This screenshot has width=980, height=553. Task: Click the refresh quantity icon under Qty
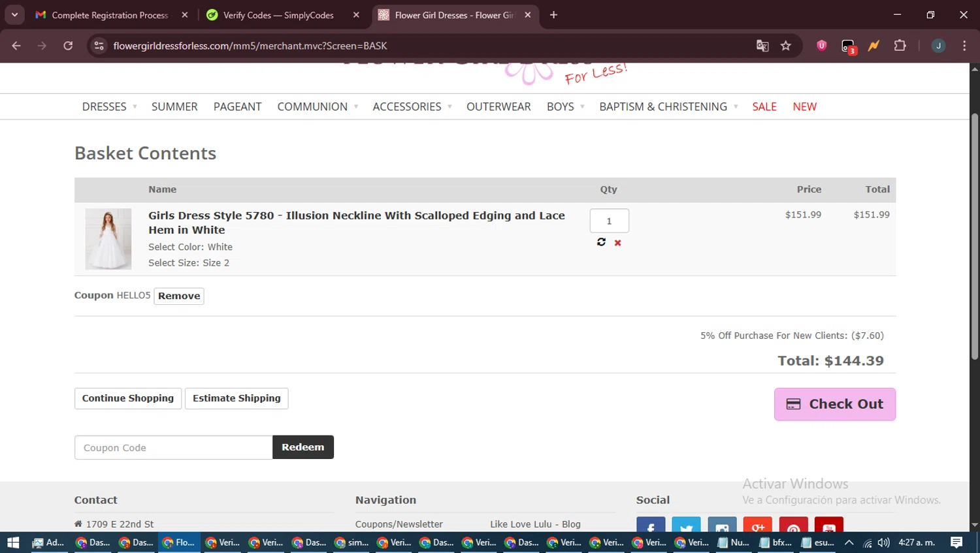[601, 242]
